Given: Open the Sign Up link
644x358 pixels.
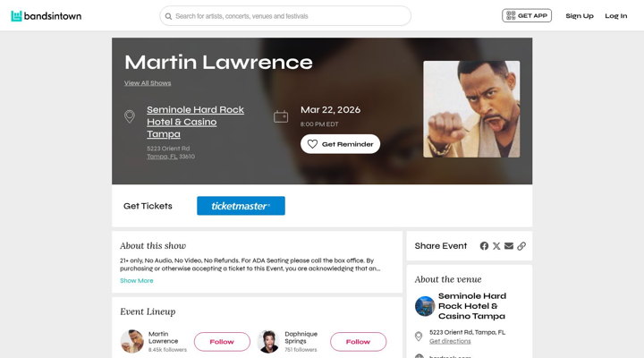Looking at the screenshot, I should click(x=580, y=16).
